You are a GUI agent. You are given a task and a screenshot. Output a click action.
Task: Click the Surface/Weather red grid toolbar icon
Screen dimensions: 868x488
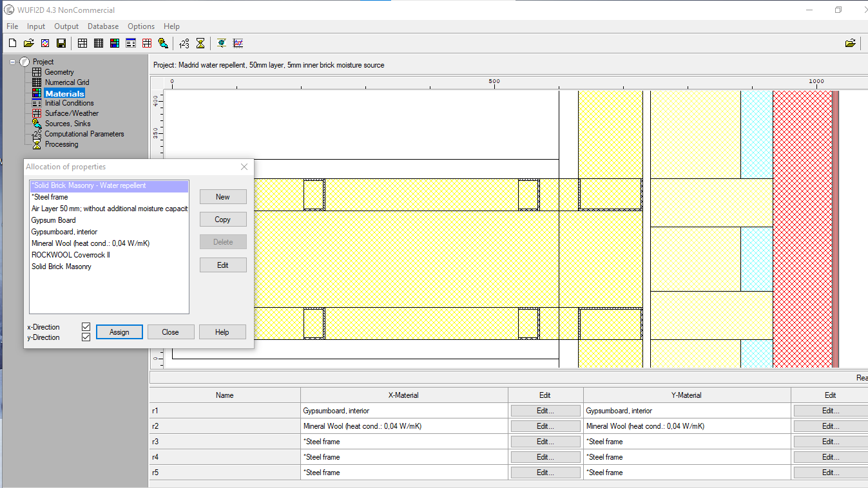tap(147, 43)
